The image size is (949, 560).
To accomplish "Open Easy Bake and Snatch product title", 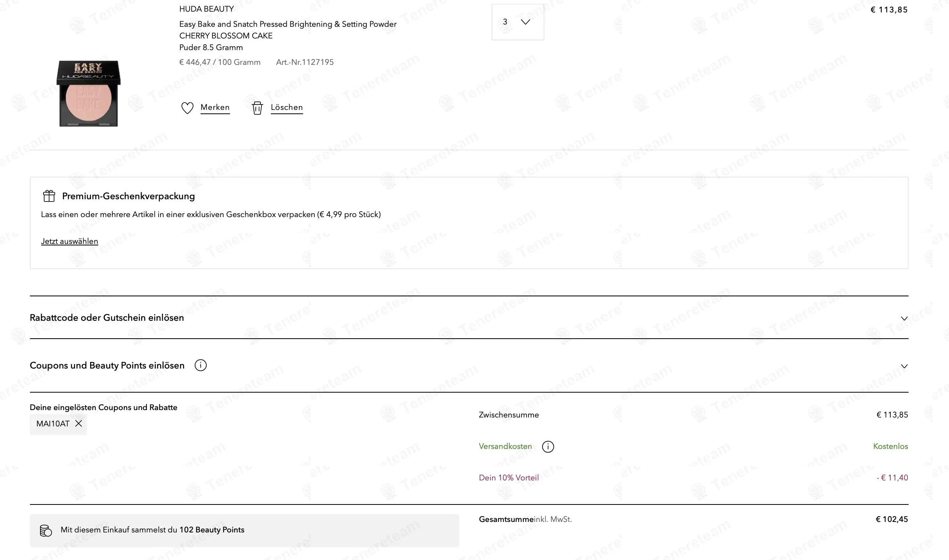I will pos(288,24).
